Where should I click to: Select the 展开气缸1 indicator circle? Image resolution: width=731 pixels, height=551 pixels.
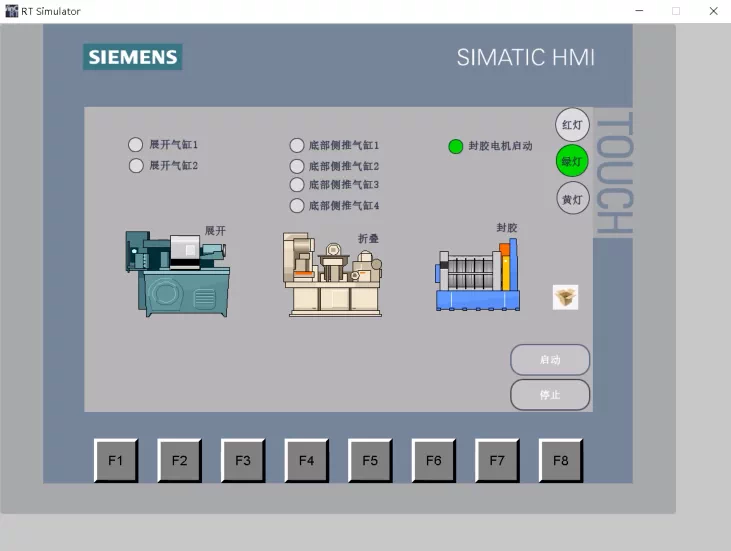[x=136, y=145]
